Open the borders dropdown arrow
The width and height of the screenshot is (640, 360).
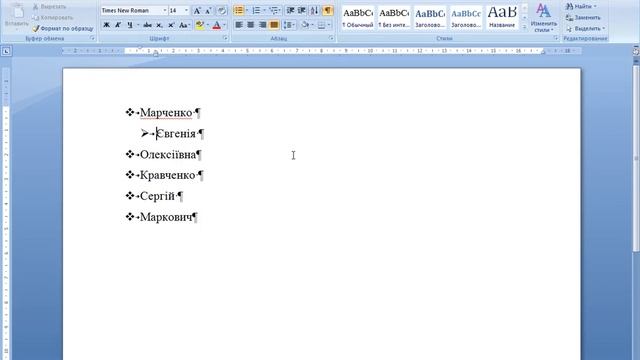pos(329,25)
